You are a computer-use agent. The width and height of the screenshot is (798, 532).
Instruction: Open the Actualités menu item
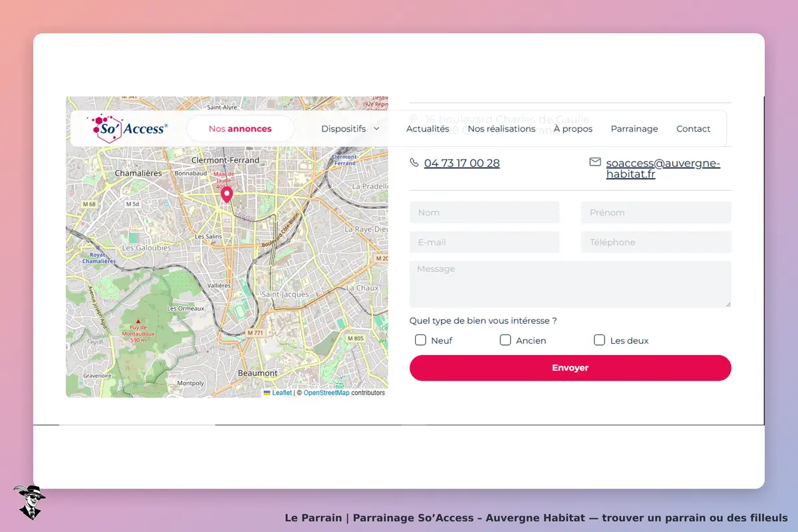point(428,129)
